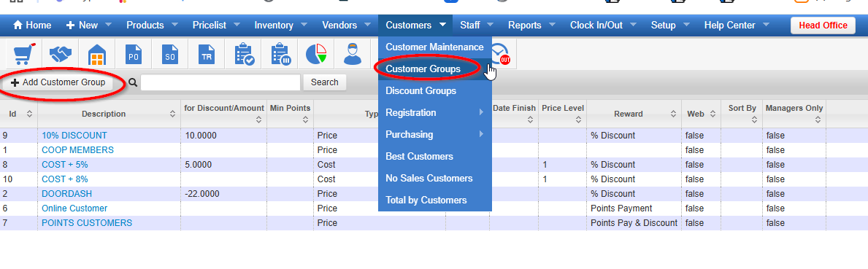Open the Setup menu
Screen dimensions: 868x269
tap(670, 26)
